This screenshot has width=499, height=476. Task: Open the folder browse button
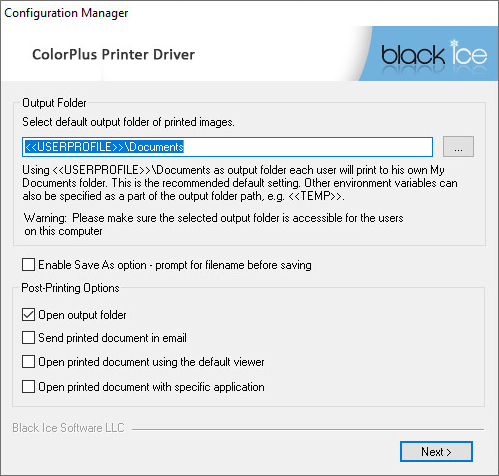click(458, 147)
